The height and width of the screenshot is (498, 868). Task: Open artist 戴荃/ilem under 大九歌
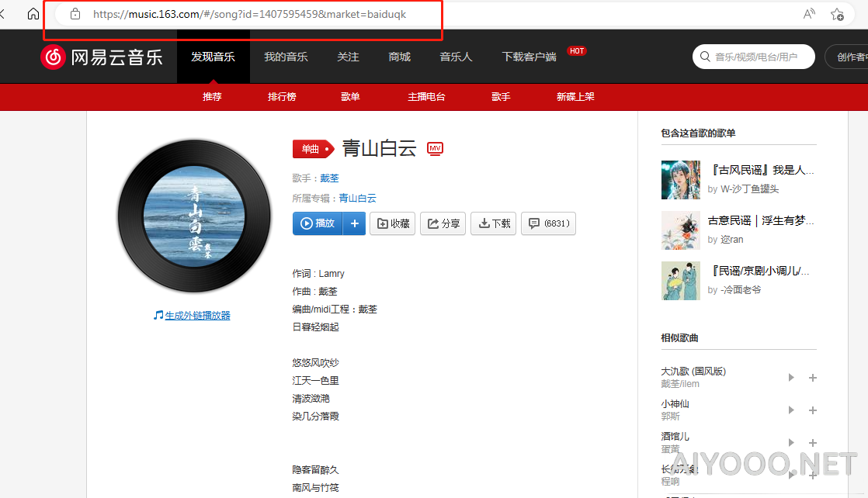pos(680,384)
